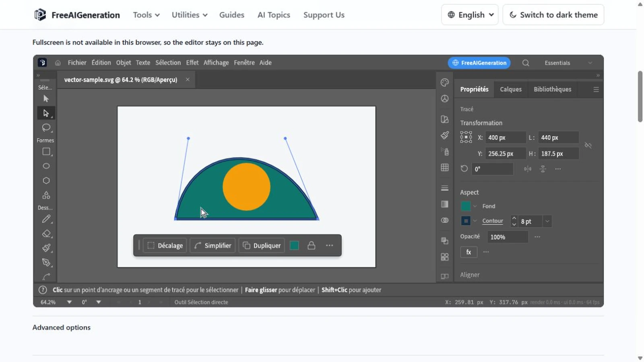Select the Eraser tool
Image resolution: width=644 pixels, height=362 pixels.
(46, 234)
